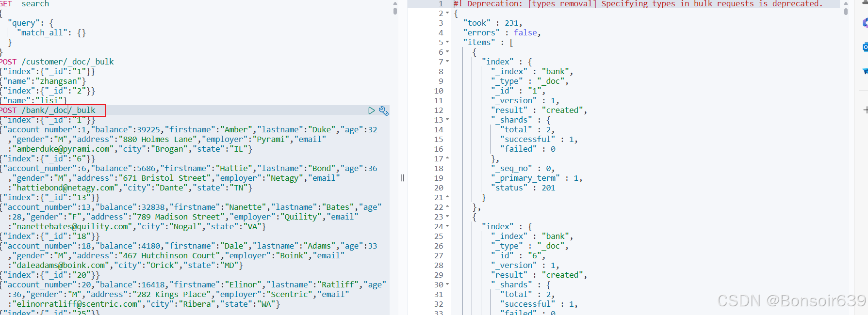
Task: Click "status" : 201 on line 20
Action: click(x=523, y=188)
